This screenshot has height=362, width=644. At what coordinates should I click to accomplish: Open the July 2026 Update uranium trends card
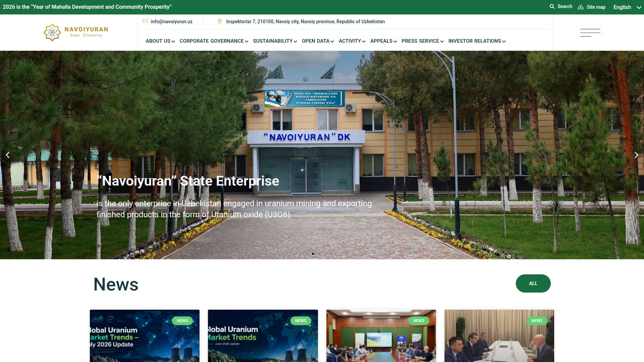144,336
